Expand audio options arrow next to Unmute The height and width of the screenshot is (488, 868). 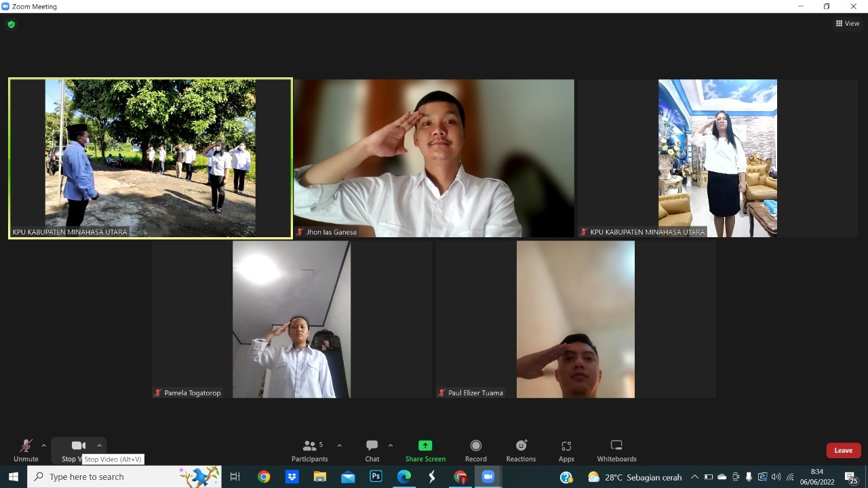[43, 445]
